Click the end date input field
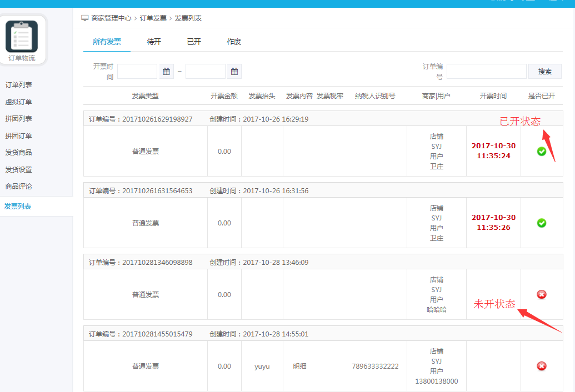 tap(205, 72)
